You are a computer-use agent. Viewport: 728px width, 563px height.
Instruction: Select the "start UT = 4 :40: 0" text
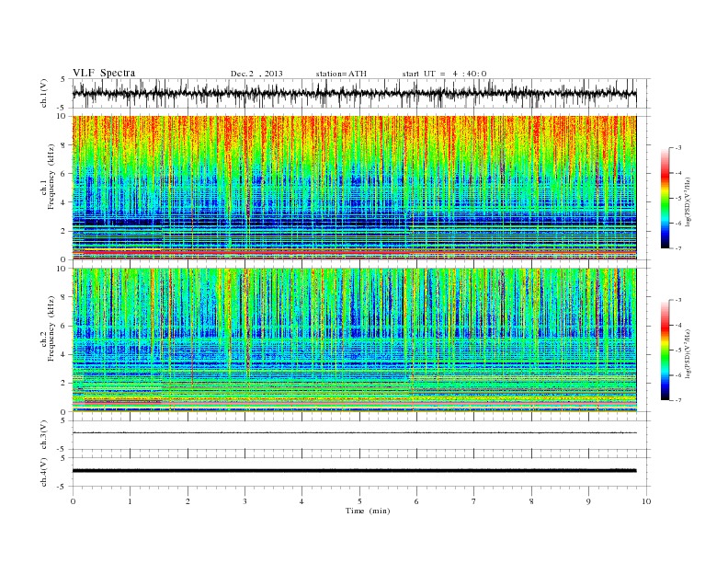[x=444, y=74]
